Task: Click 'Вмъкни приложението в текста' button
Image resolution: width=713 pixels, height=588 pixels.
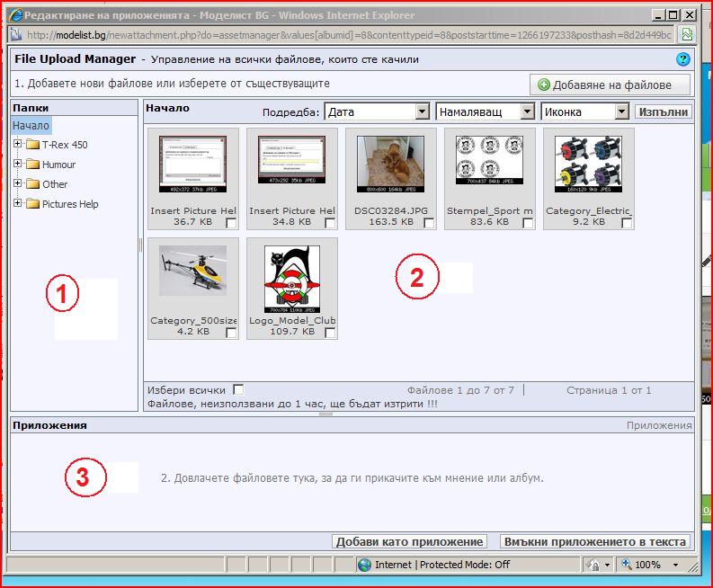Action: tap(595, 541)
